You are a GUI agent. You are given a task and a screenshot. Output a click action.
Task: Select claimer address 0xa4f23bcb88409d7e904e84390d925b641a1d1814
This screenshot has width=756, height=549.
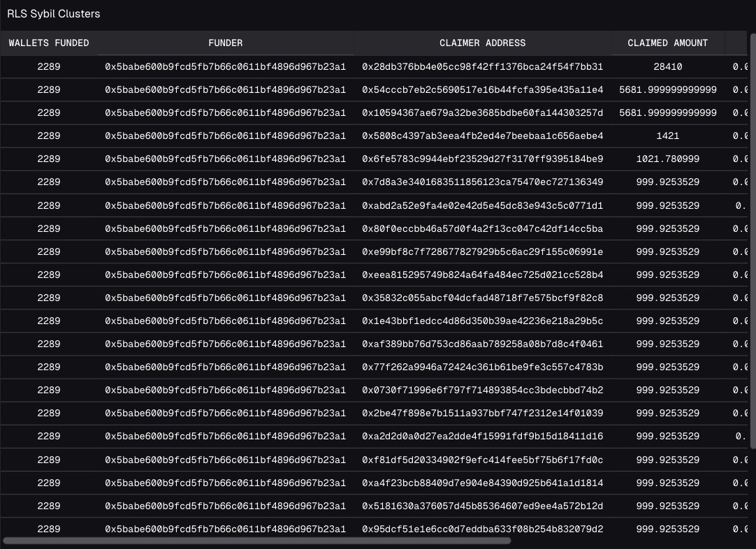(x=482, y=483)
